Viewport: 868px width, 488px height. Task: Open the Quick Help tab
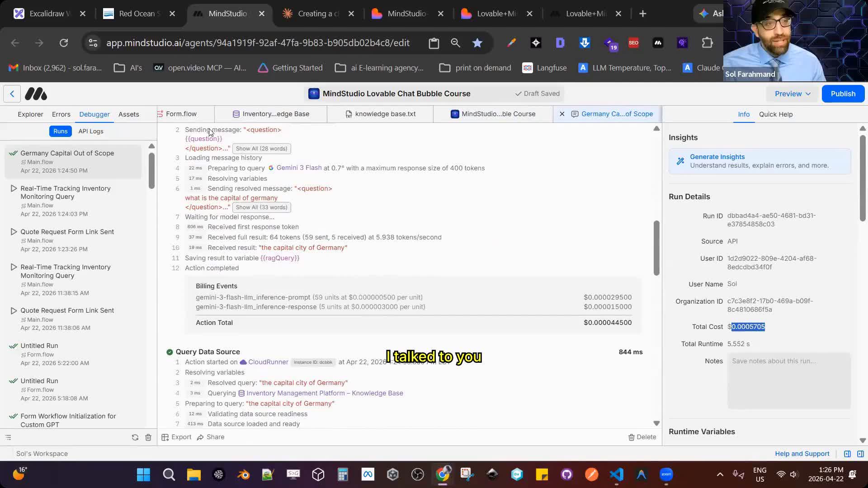pos(776,114)
